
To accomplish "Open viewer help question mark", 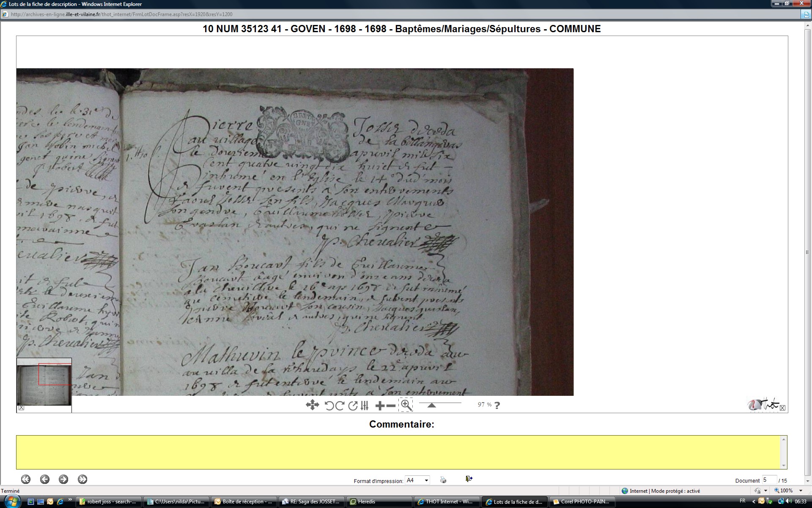I will click(497, 405).
